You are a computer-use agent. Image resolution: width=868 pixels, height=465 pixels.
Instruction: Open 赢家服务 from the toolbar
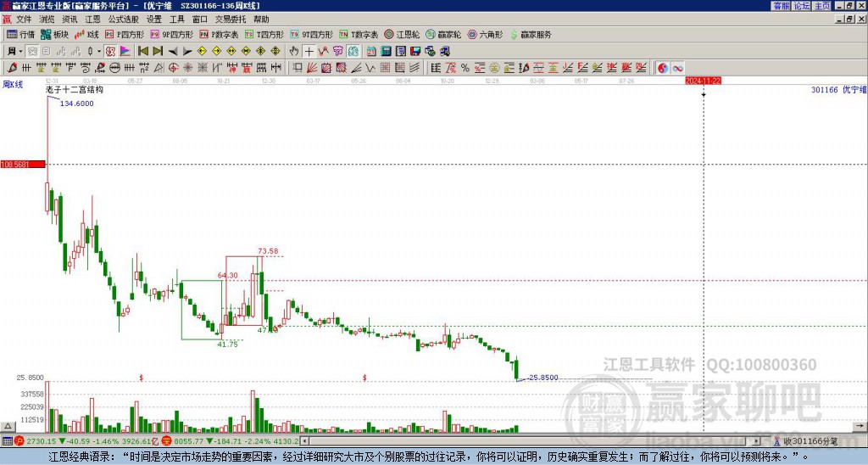coord(531,34)
